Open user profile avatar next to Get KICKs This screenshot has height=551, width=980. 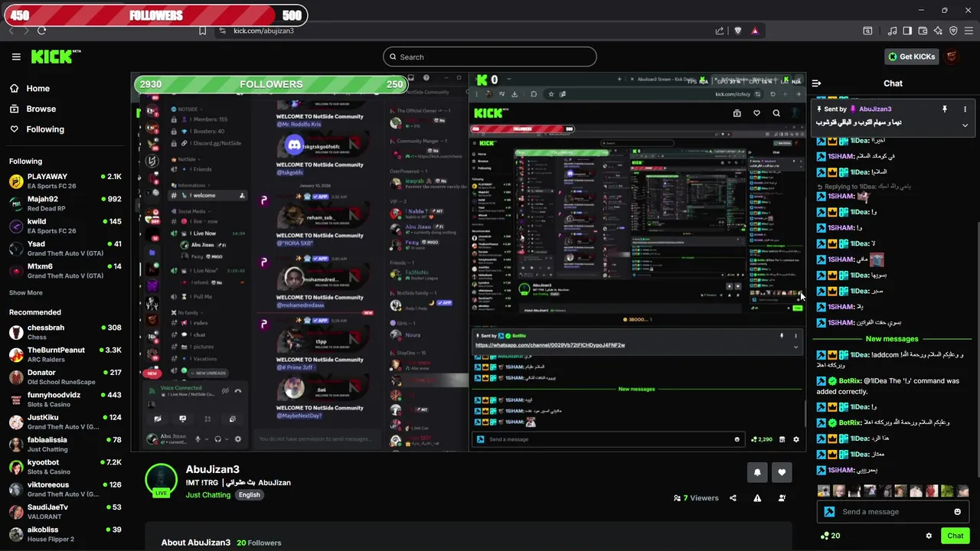[952, 57]
